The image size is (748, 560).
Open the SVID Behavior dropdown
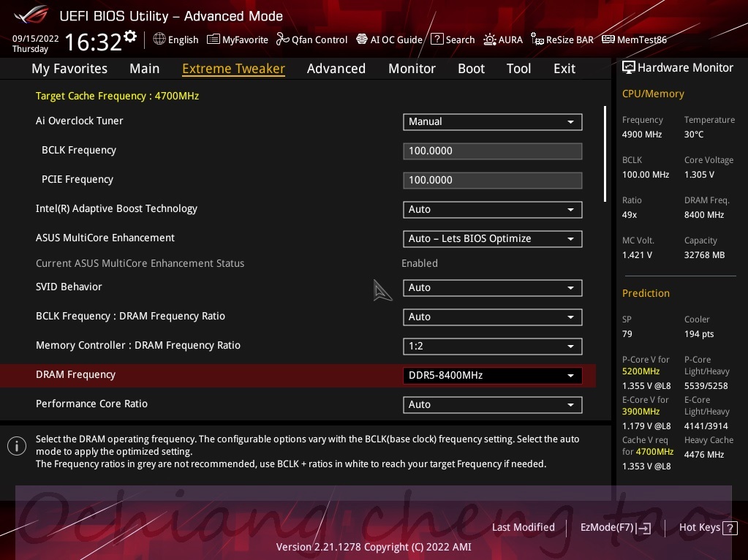(x=492, y=287)
